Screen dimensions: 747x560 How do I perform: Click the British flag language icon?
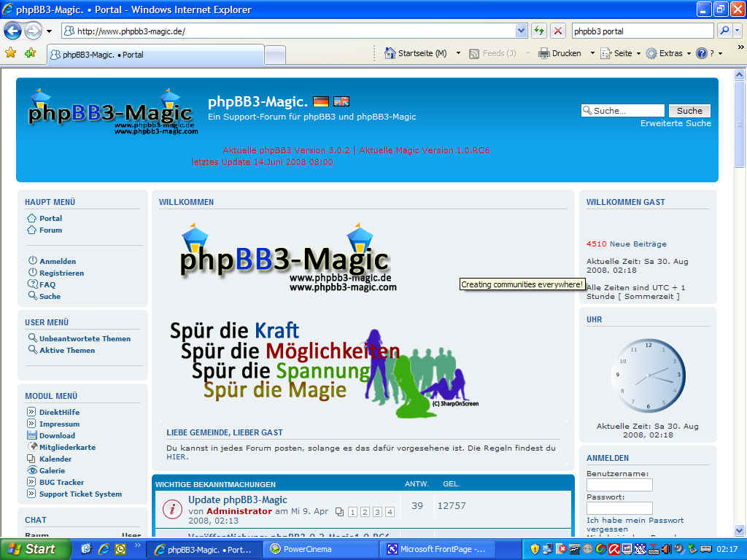point(341,101)
